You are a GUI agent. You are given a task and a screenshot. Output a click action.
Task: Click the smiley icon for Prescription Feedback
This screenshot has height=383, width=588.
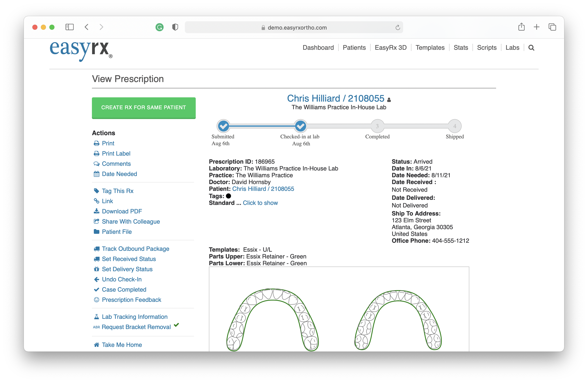(x=96, y=300)
